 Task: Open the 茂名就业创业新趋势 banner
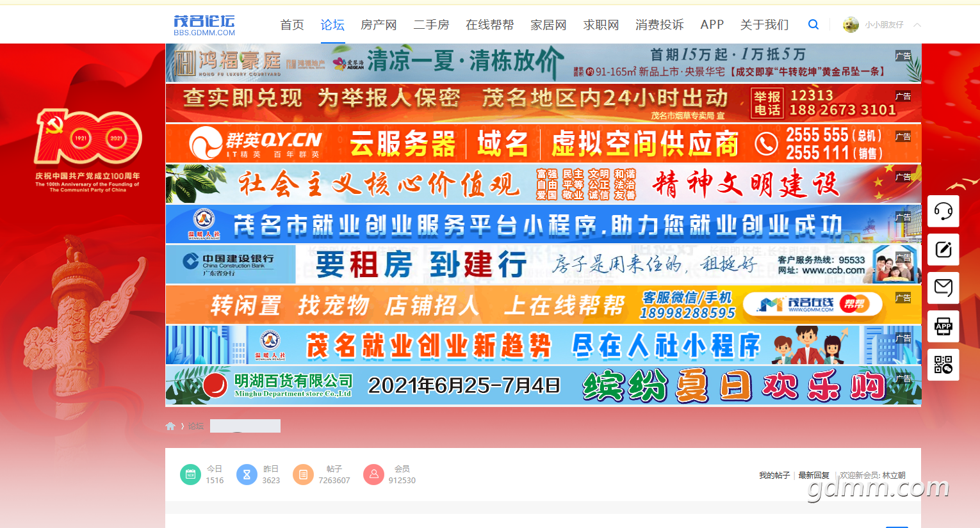coord(543,345)
